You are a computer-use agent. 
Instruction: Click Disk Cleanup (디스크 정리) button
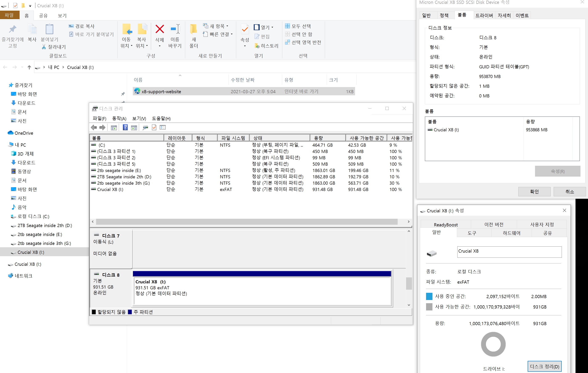tap(544, 366)
